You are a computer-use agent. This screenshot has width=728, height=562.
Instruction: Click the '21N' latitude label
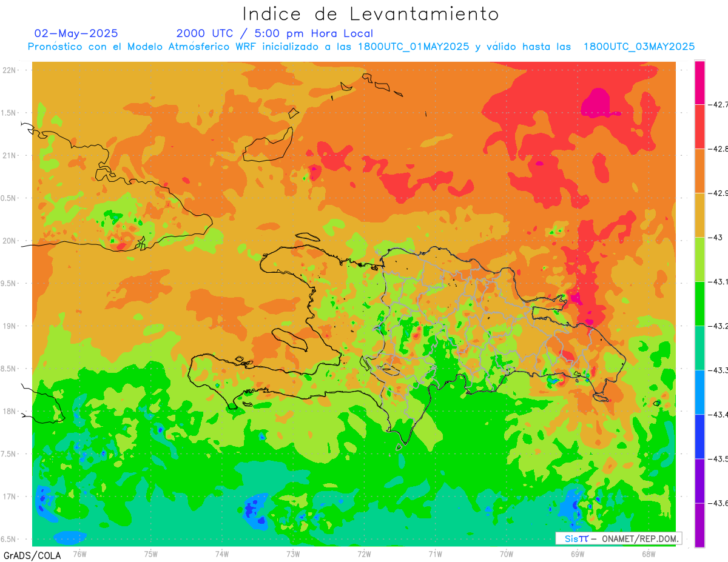click(10, 155)
